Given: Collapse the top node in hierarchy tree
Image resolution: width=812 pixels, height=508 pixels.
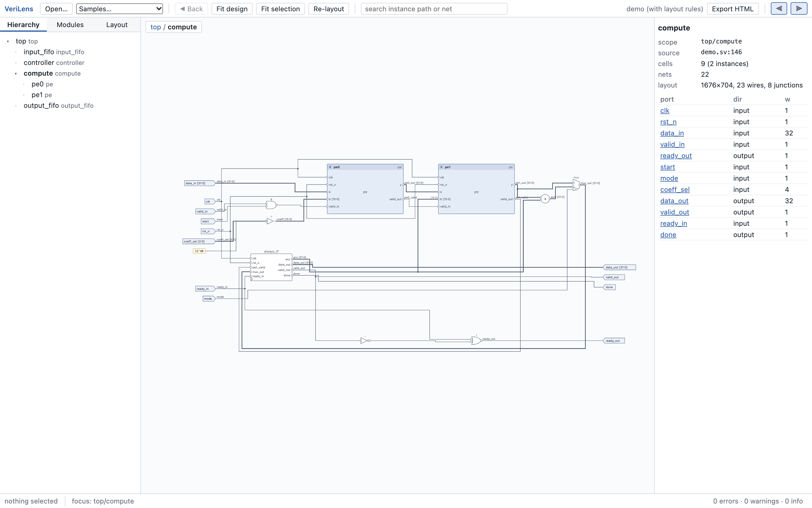Looking at the screenshot, I should [8, 41].
